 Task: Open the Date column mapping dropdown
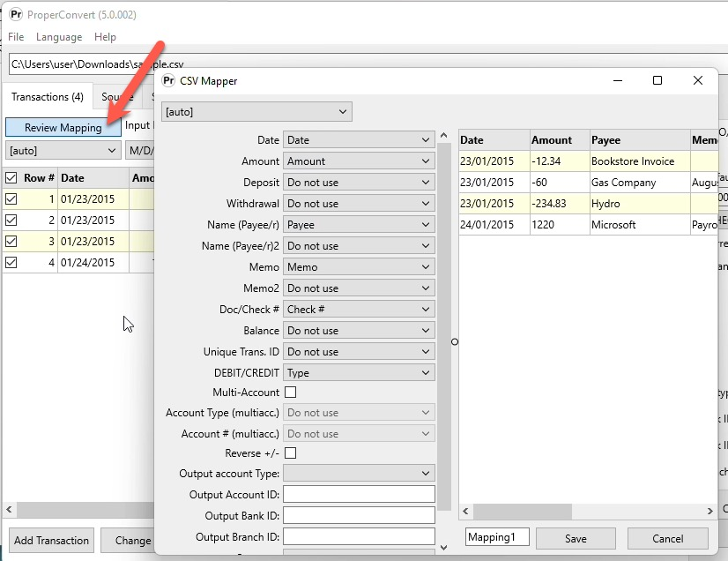pos(359,139)
